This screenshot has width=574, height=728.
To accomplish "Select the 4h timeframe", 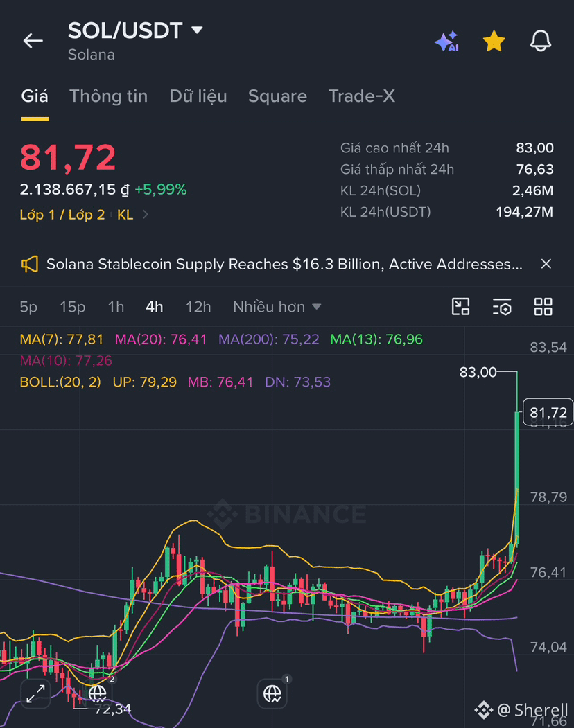I will click(x=155, y=307).
